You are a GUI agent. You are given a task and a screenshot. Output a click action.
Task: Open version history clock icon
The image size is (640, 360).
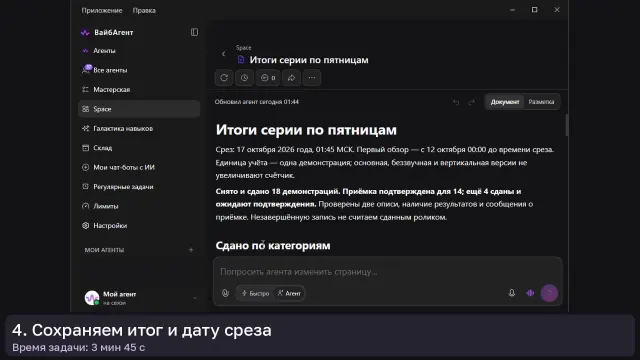(244, 78)
